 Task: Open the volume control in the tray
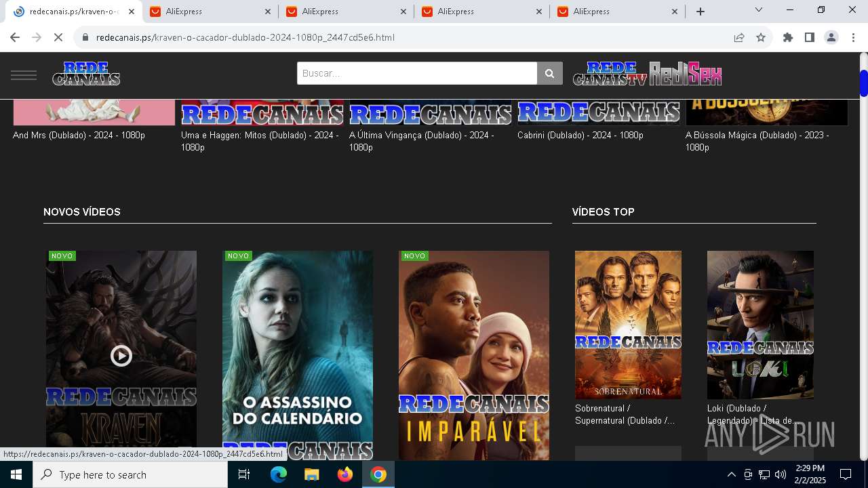780,474
